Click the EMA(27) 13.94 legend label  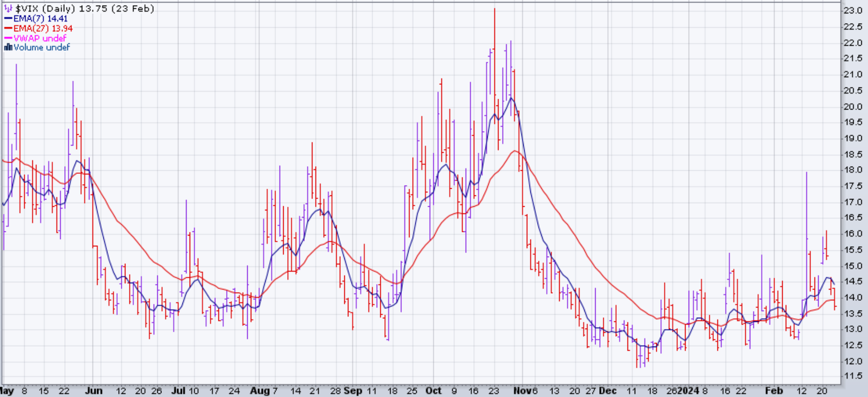pos(43,28)
